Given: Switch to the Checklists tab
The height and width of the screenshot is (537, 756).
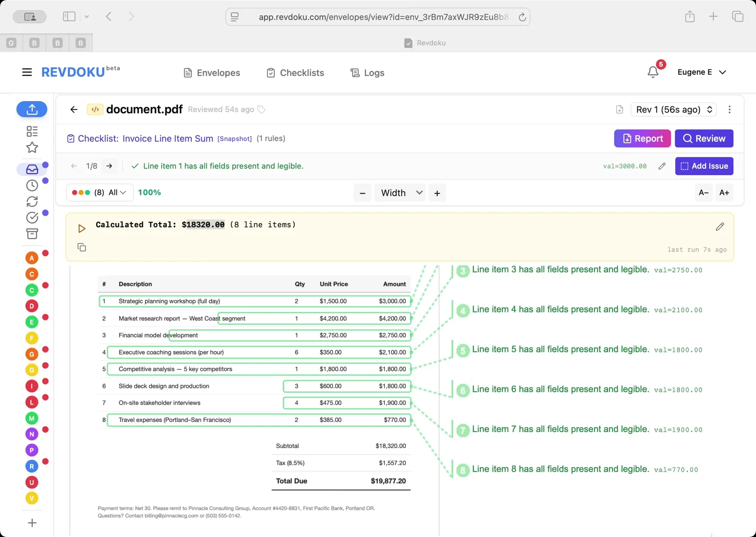Looking at the screenshot, I should [295, 72].
